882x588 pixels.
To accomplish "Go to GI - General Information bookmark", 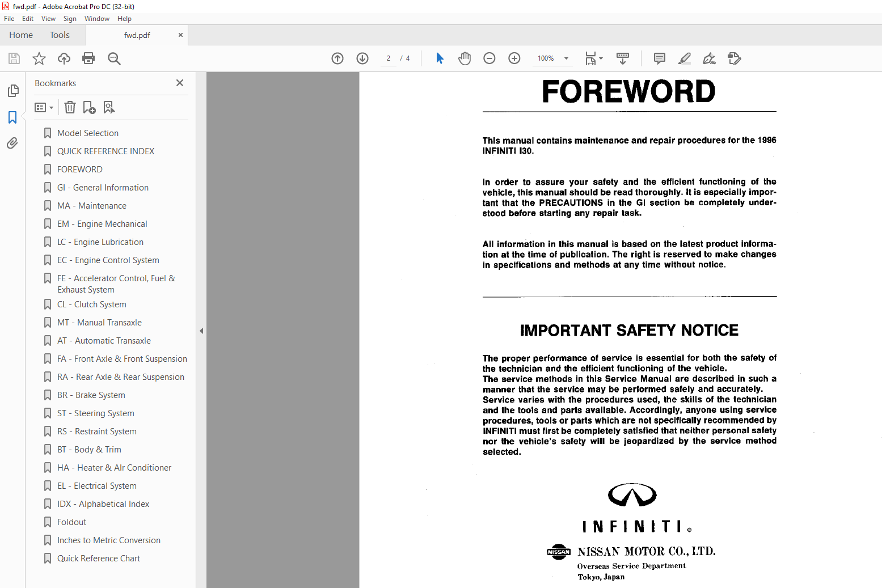I will [x=103, y=188].
